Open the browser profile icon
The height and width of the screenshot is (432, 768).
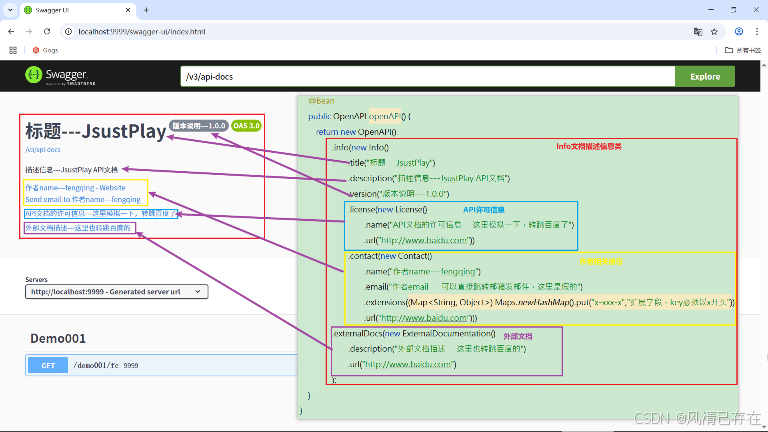[739, 31]
